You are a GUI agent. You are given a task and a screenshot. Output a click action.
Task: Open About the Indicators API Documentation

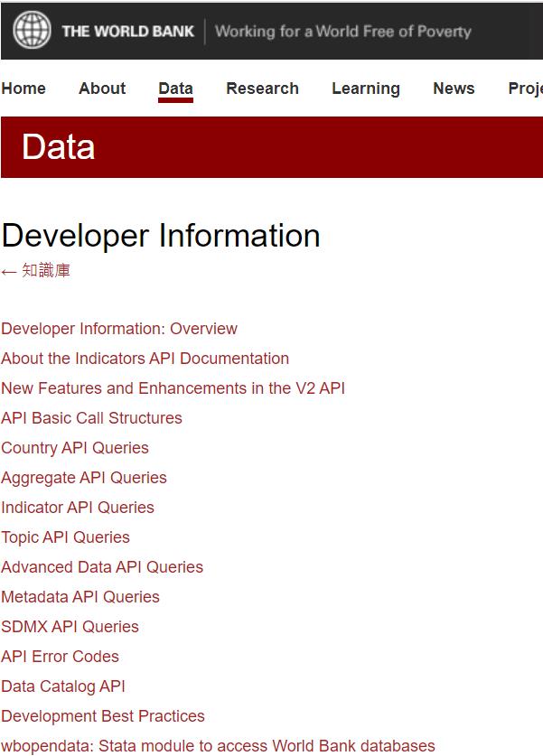pos(145,359)
